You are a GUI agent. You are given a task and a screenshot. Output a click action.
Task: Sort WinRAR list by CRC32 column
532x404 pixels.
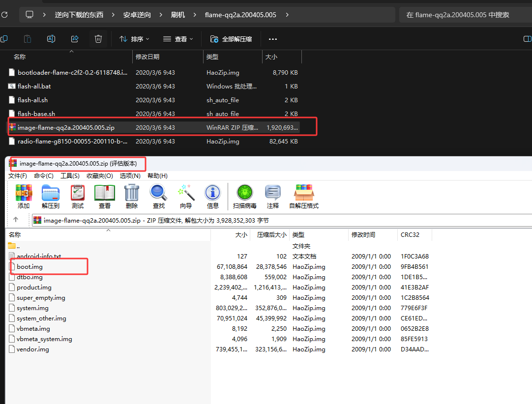point(414,235)
